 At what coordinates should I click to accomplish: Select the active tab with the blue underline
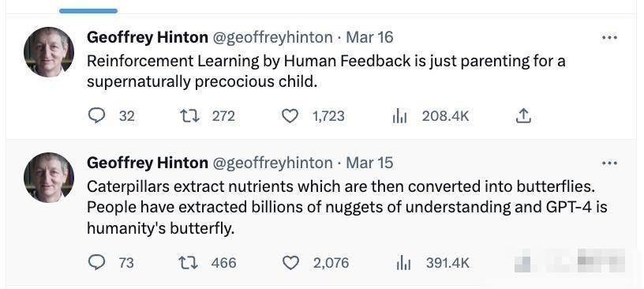click(x=88, y=11)
